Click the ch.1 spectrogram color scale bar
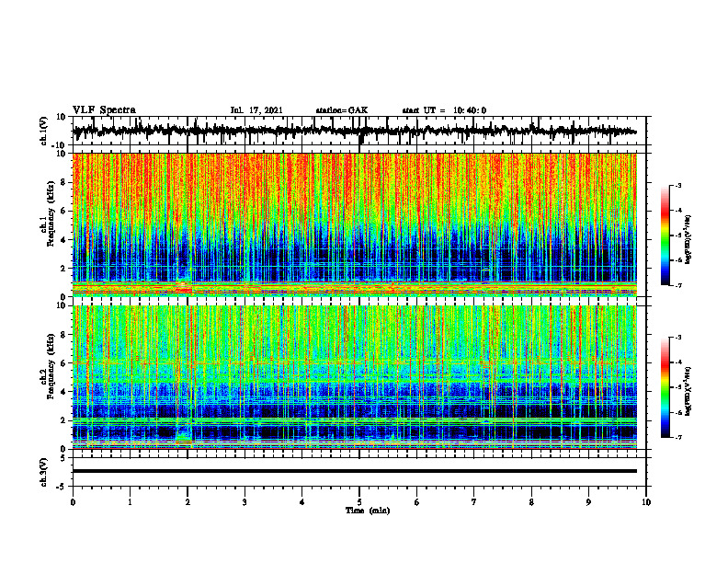Viewport: 728px width, 563px height. 665,236
